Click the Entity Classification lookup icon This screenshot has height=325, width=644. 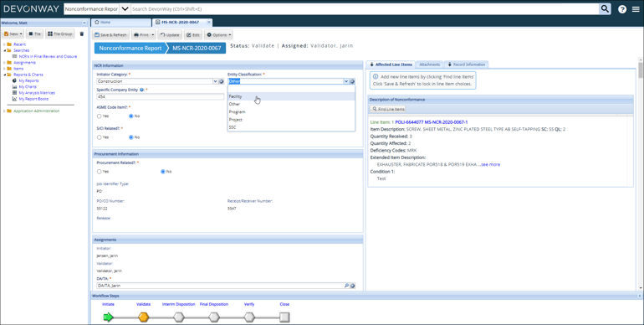pyautogui.click(x=352, y=81)
